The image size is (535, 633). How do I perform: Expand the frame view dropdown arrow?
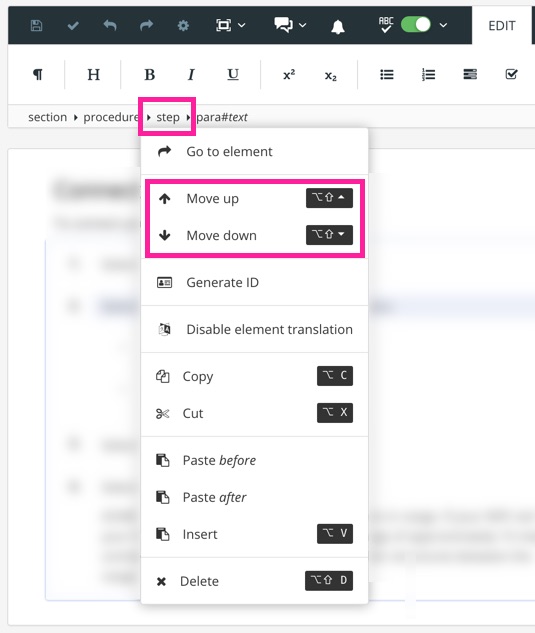pyautogui.click(x=241, y=25)
